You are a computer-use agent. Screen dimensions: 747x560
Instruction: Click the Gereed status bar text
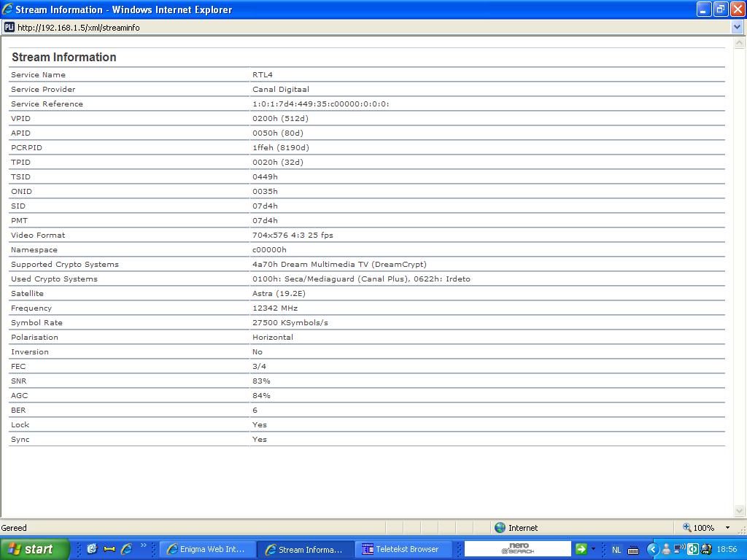pos(14,528)
